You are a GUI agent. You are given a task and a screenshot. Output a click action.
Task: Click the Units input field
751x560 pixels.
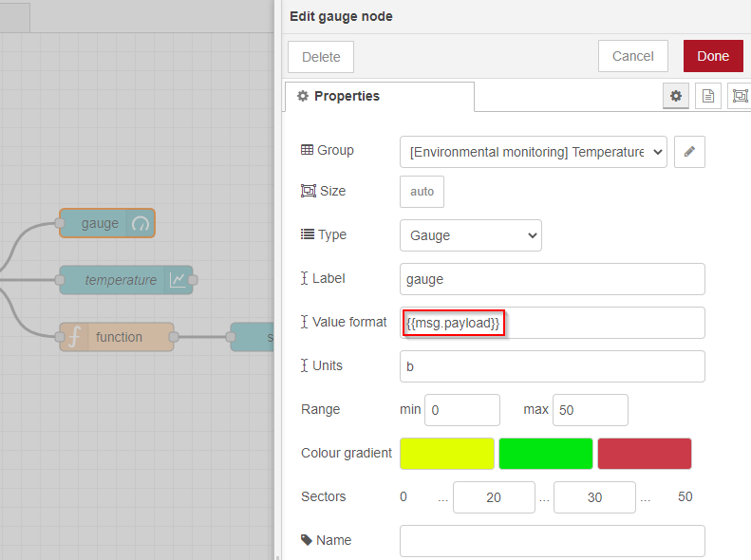coord(553,366)
